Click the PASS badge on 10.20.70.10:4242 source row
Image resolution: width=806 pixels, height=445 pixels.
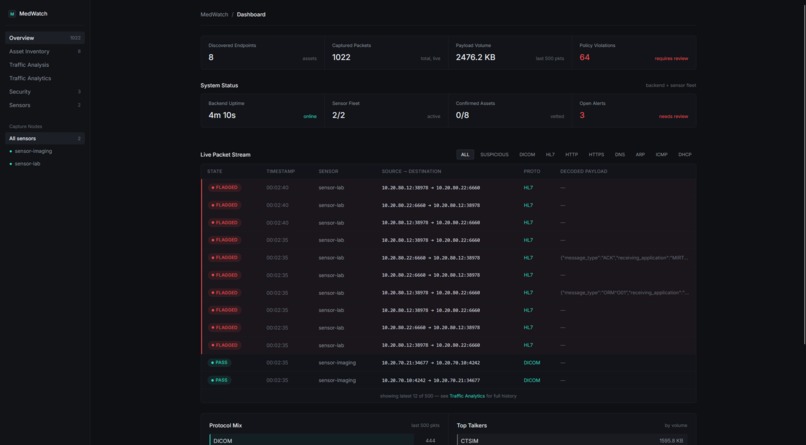click(x=219, y=380)
